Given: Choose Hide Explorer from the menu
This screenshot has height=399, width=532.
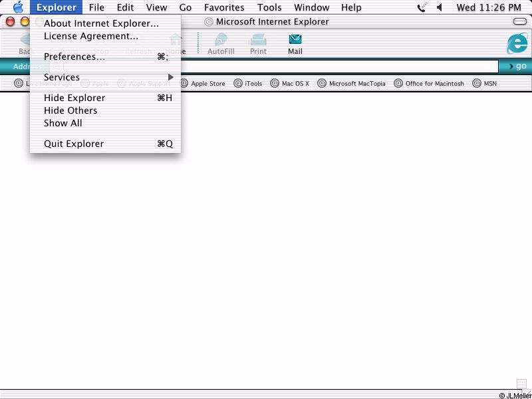Looking at the screenshot, I should coord(106,98).
